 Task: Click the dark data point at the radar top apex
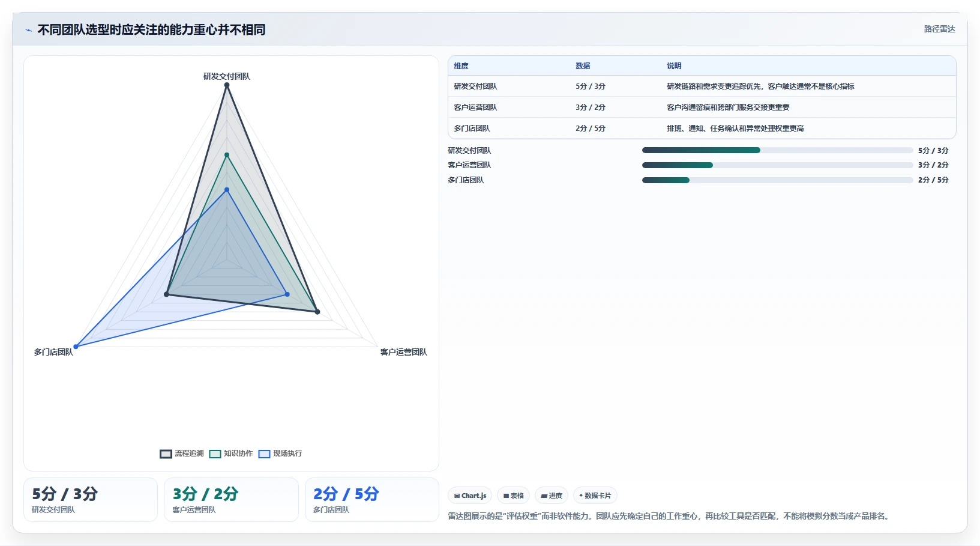point(227,85)
